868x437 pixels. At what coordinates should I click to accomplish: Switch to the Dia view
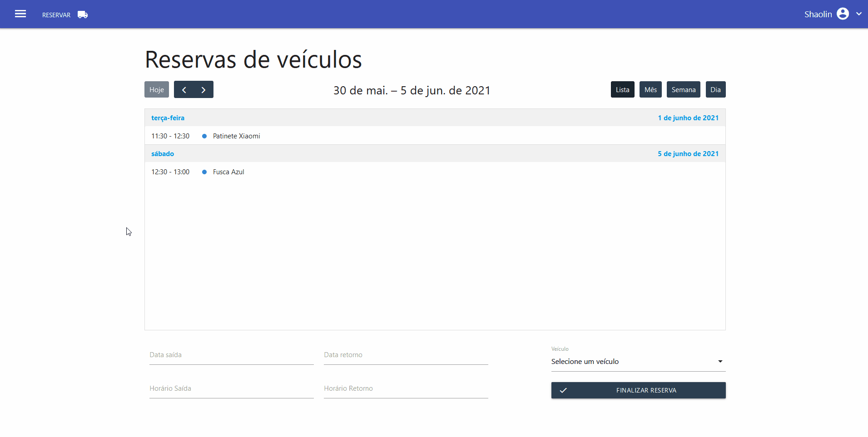pyautogui.click(x=715, y=90)
